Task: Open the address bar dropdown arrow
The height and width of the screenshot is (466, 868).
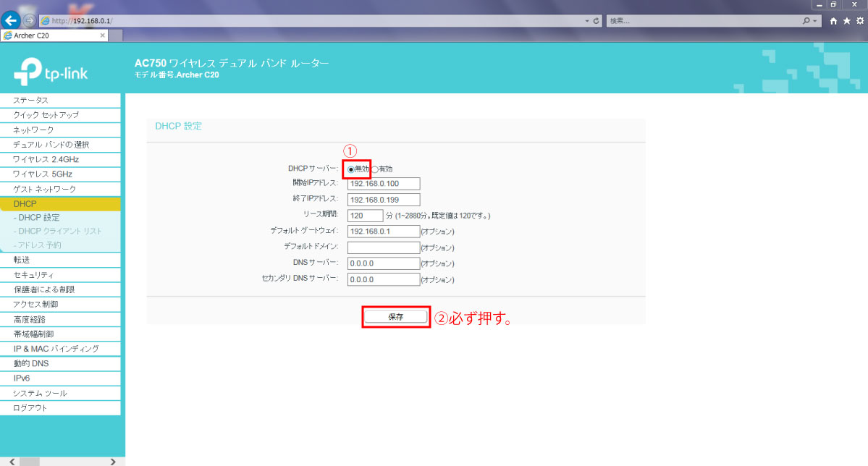Action: click(x=587, y=21)
